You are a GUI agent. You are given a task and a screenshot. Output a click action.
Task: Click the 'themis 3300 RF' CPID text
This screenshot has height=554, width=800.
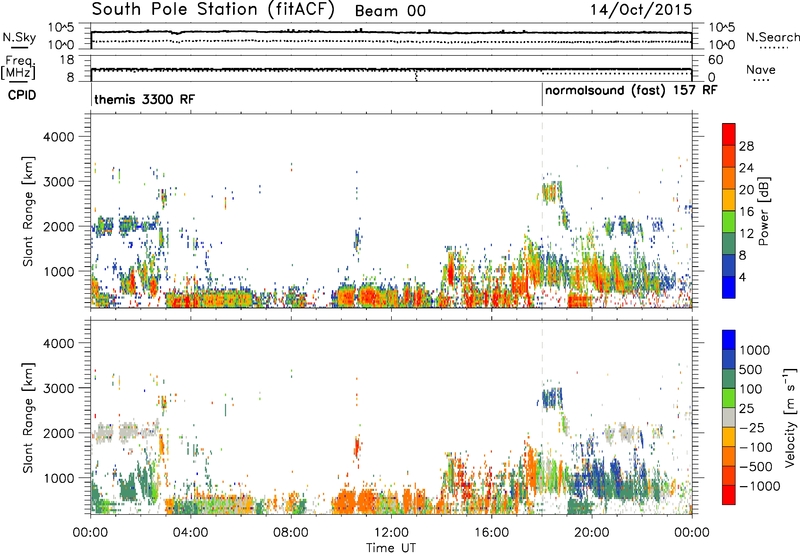144,99
